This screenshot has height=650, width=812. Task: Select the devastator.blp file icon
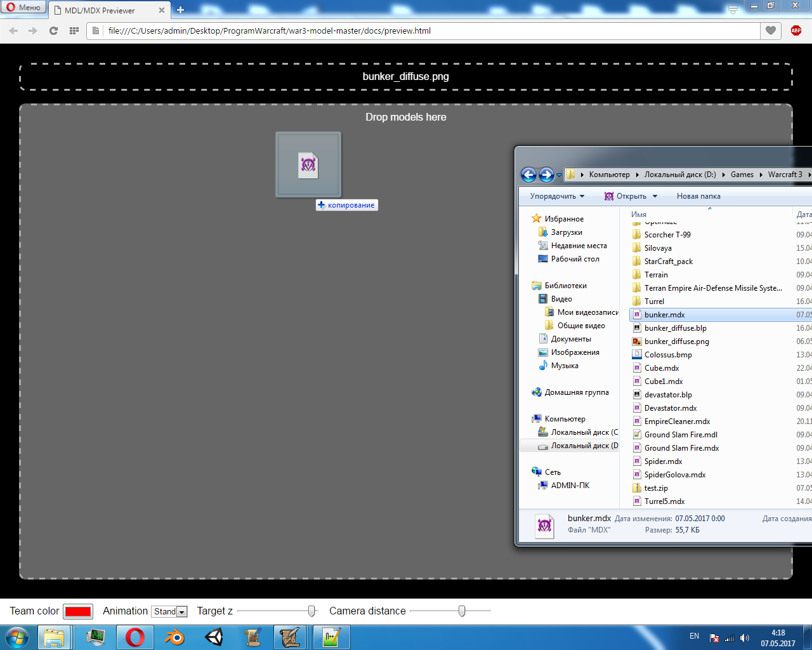tap(637, 395)
